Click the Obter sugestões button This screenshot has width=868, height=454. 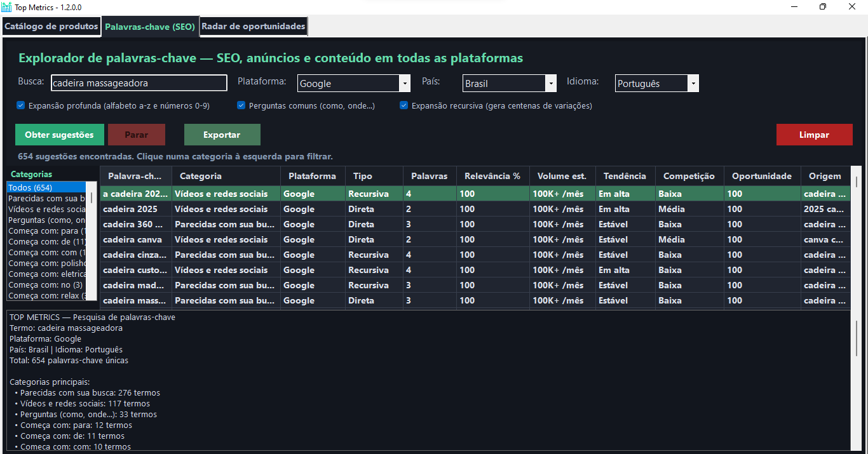pyautogui.click(x=60, y=135)
